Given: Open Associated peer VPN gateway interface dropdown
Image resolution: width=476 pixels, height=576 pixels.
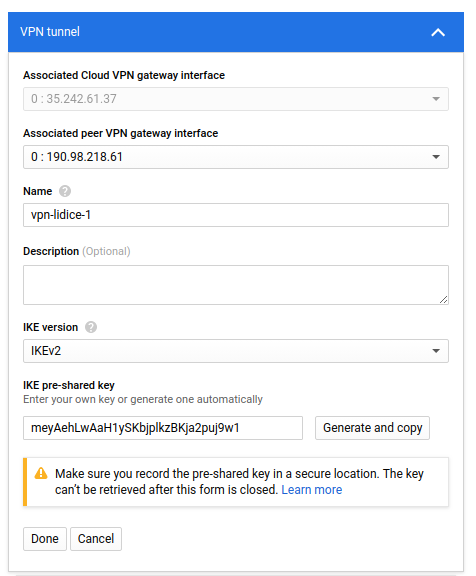Looking at the screenshot, I should coord(236,157).
